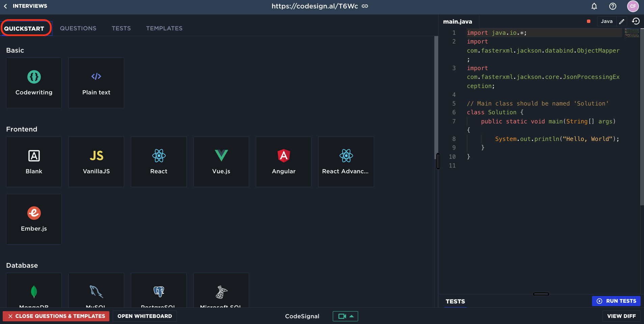Screen dimensions: 644x324
Task: Open the notifications bell
Action: [594, 6]
